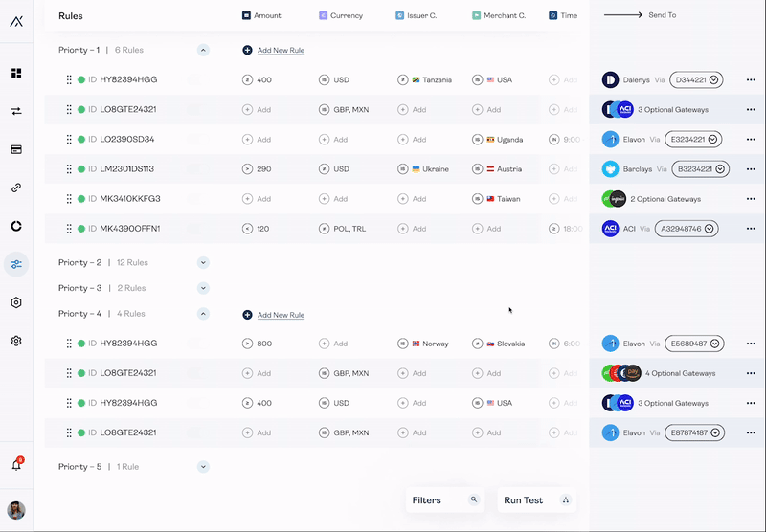
Task: Open the E87874187 account dropdown
Action: [x=695, y=432]
